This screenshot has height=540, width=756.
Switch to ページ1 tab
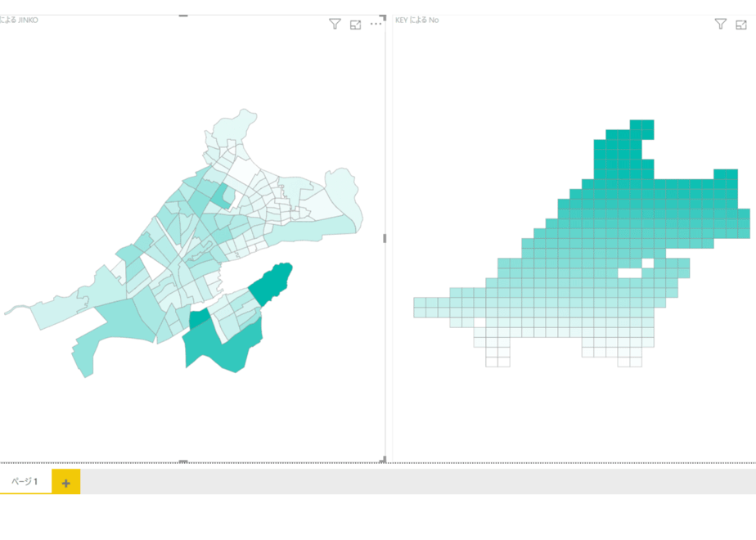(x=25, y=481)
